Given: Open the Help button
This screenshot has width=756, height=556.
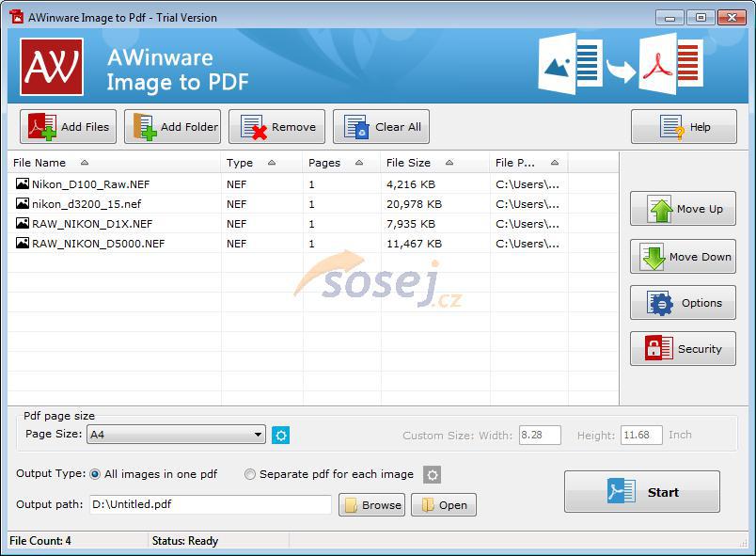Looking at the screenshot, I should (684, 127).
